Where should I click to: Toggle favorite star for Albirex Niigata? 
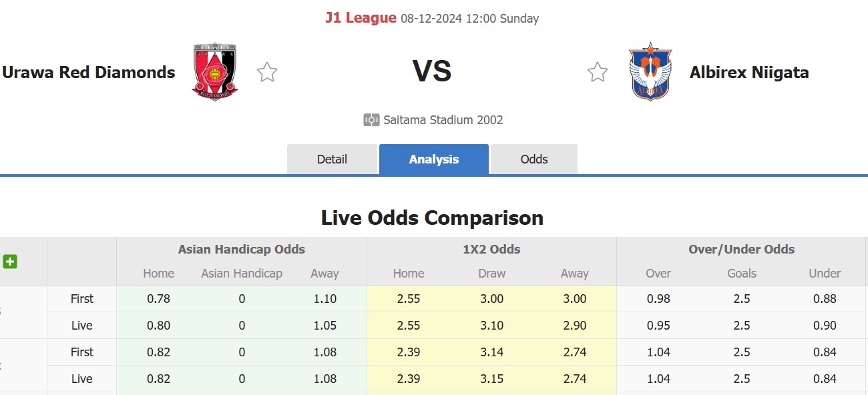coord(598,72)
